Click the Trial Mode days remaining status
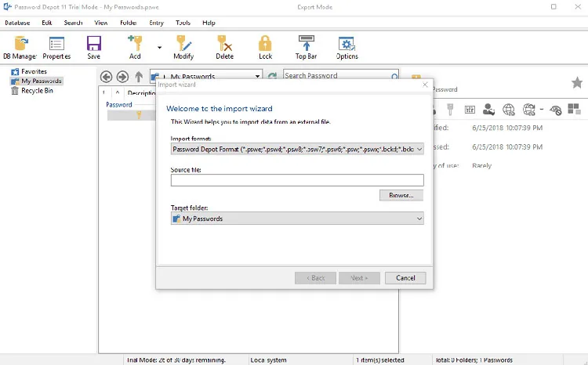Screen dimensions: 588x365 [176, 360]
